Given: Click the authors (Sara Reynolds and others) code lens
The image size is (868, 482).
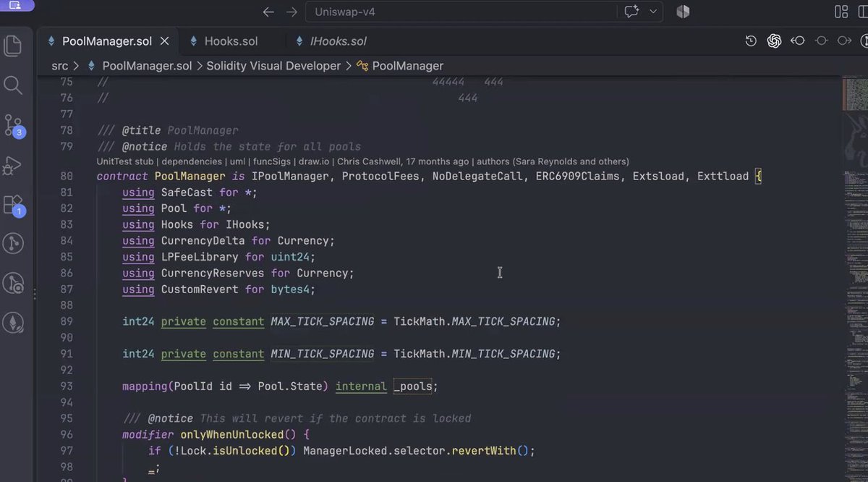Looking at the screenshot, I should click(x=552, y=161).
